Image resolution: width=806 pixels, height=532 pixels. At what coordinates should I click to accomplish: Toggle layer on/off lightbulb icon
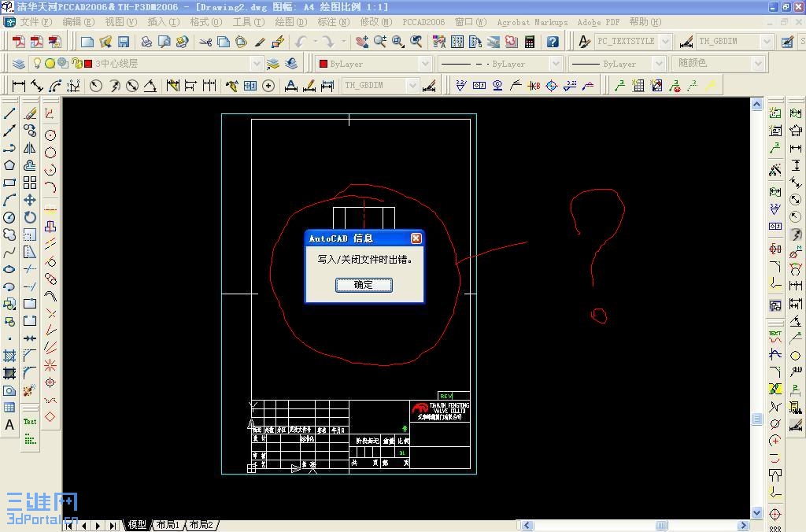[37, 63]
